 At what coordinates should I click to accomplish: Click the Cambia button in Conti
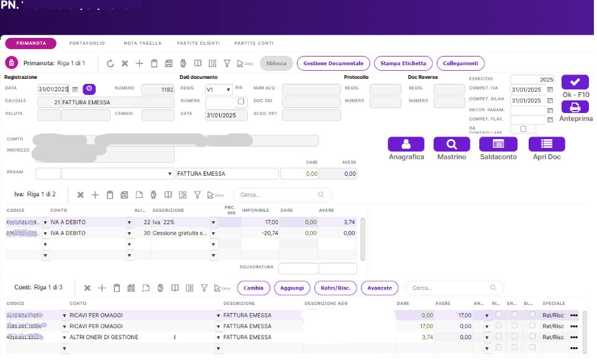[x=253, y=288]
